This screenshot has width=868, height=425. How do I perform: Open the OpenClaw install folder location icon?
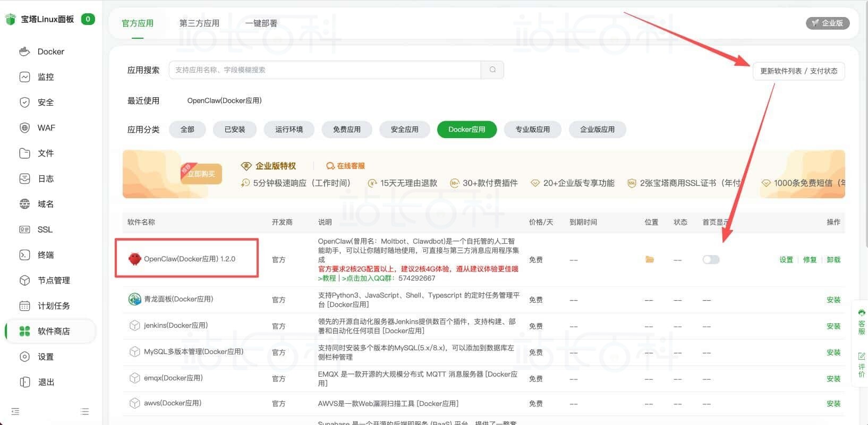tap(649, 260)
